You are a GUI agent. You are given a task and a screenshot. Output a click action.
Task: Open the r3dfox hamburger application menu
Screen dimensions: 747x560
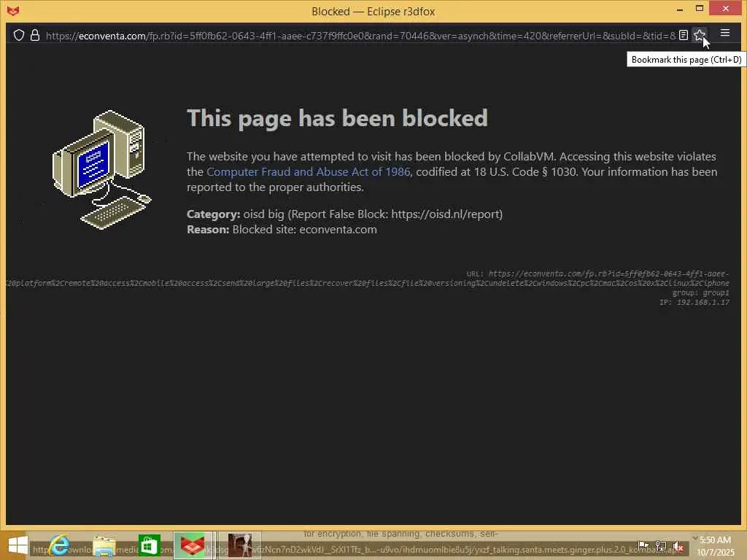tap(725, 34)
